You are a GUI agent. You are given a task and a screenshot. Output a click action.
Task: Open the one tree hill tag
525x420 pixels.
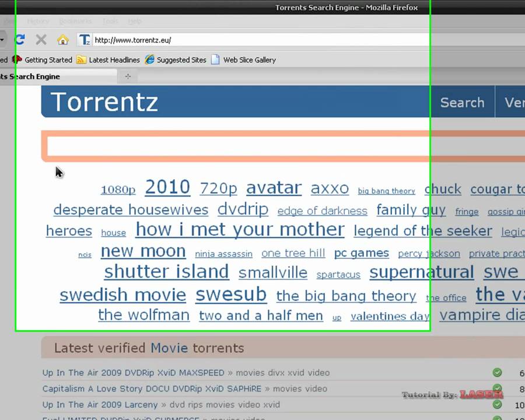(x=293, y=253)
